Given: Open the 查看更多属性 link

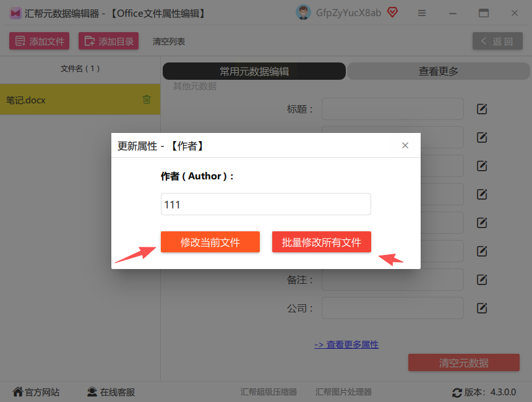Looking at the screenshot, I should tap(346, 344).
